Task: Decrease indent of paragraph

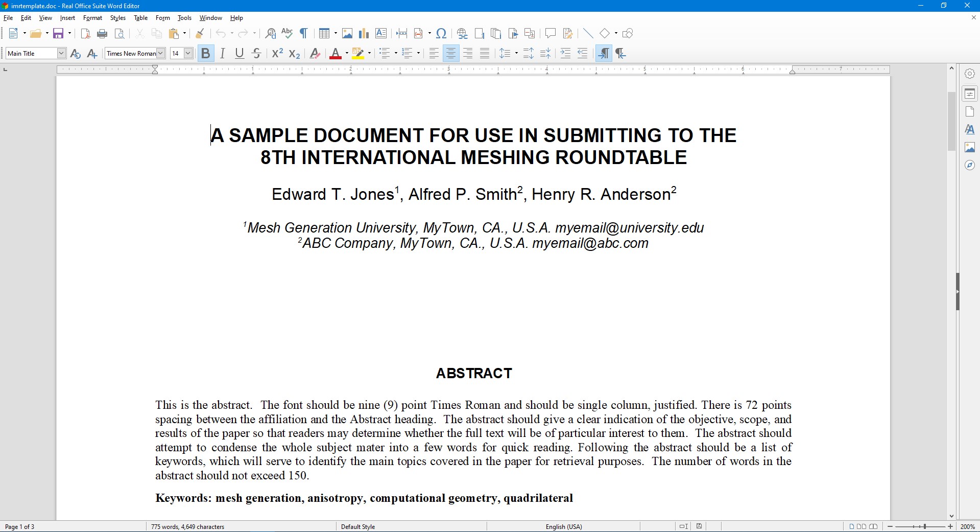Action: pyautogui.click(x=582, y=53)
